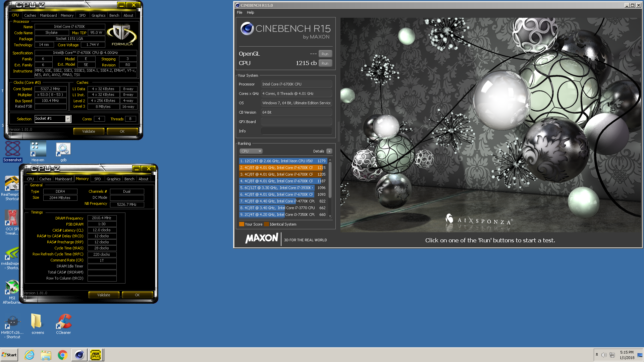Click the show desktop icon at taskbar end
This screenshot has height=362, width=644.
[x=640, y=355]
